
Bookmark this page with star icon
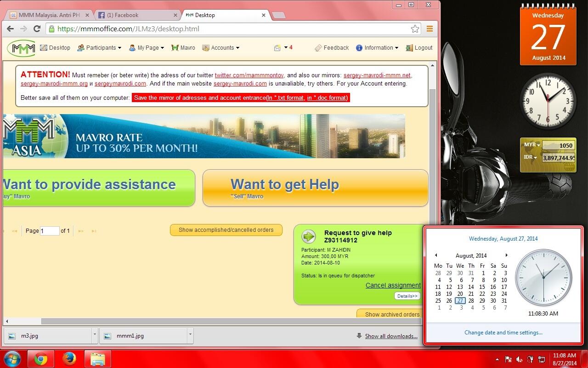coord(415,29)
